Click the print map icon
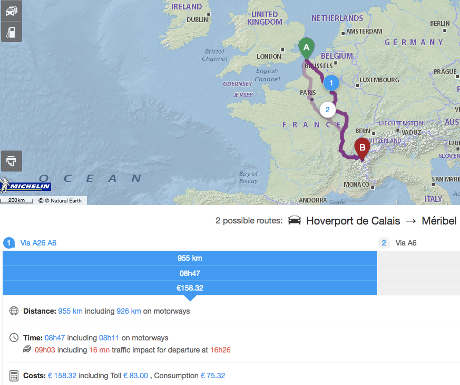This screenshot has width=460, height=385. click(x=11, y=161)
